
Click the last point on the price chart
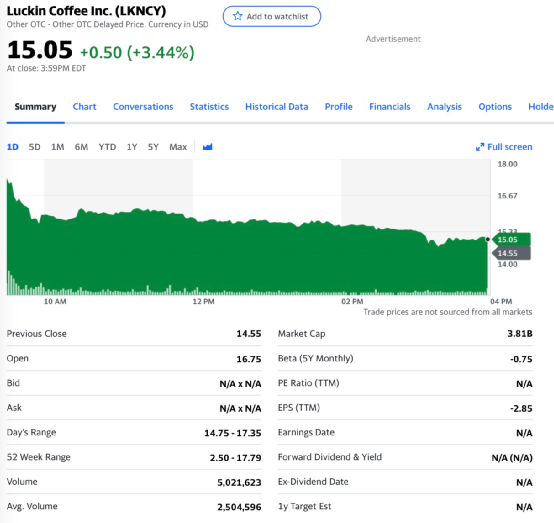click(488, 240)
